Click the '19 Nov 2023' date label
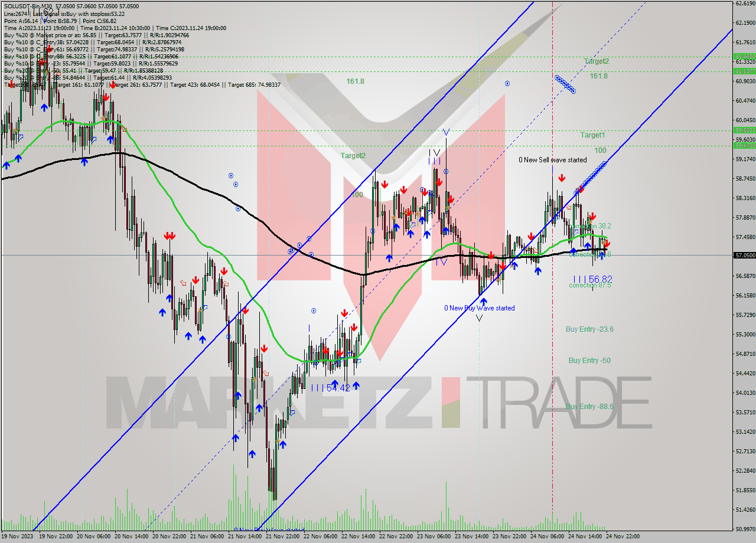Screen dimensions: 756x543 coord(18,537)
